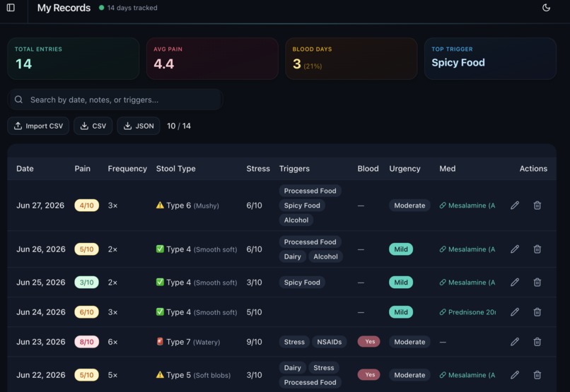Edit the Jun 24, 2026 record

click(x=515, y=312)
